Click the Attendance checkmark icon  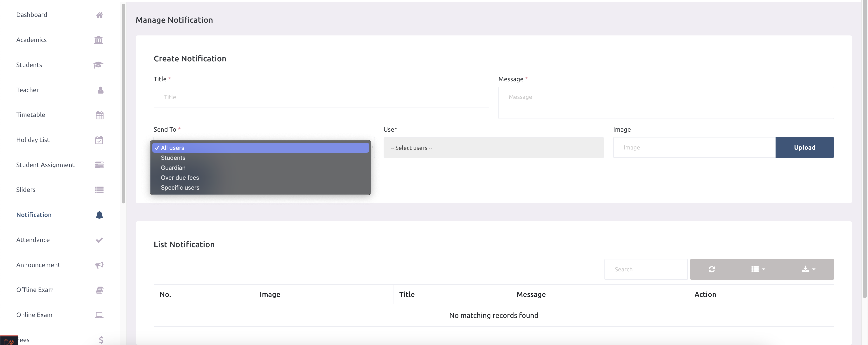99,240
